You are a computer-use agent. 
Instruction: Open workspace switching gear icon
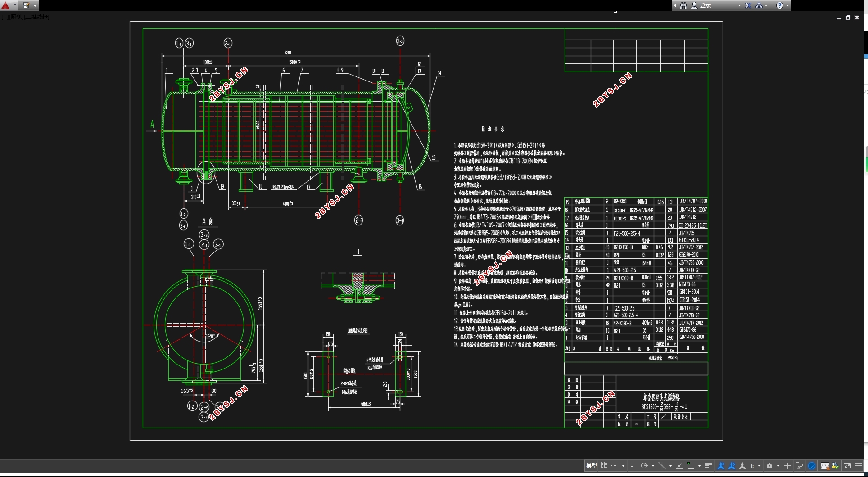[769, 466]
